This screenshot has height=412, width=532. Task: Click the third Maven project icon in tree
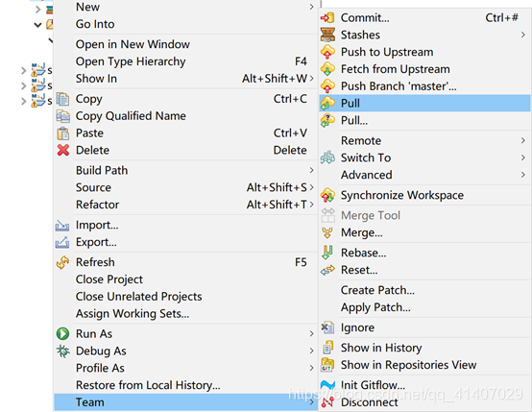pyautogui.click(x=38, y=101)
